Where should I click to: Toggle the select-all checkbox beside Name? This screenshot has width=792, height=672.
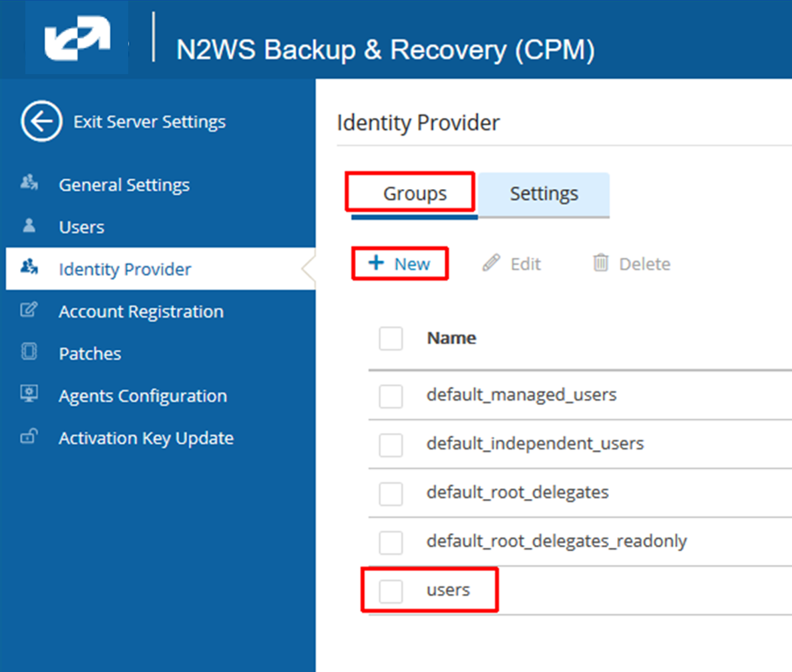tap(391, 339)
